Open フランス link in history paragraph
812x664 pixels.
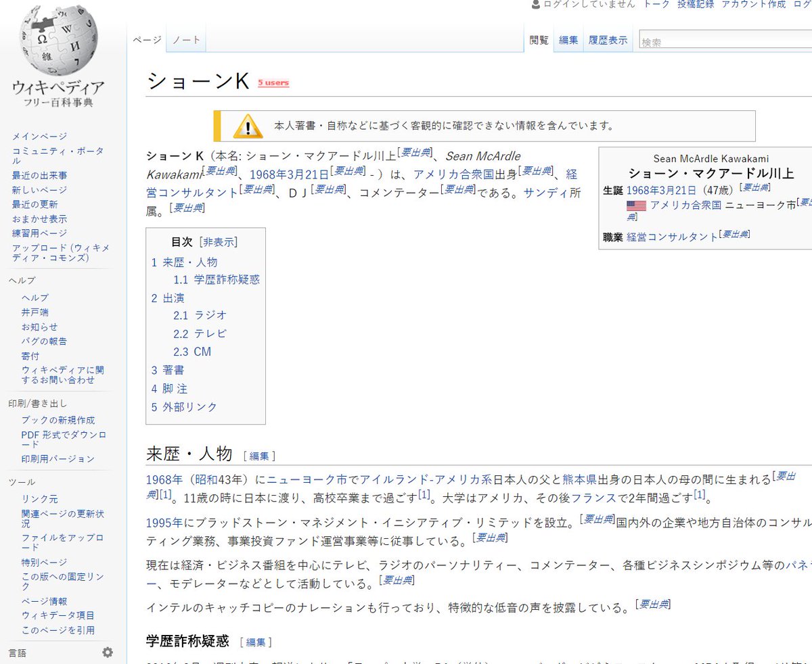pyautogui.click(x=593, y=498)
